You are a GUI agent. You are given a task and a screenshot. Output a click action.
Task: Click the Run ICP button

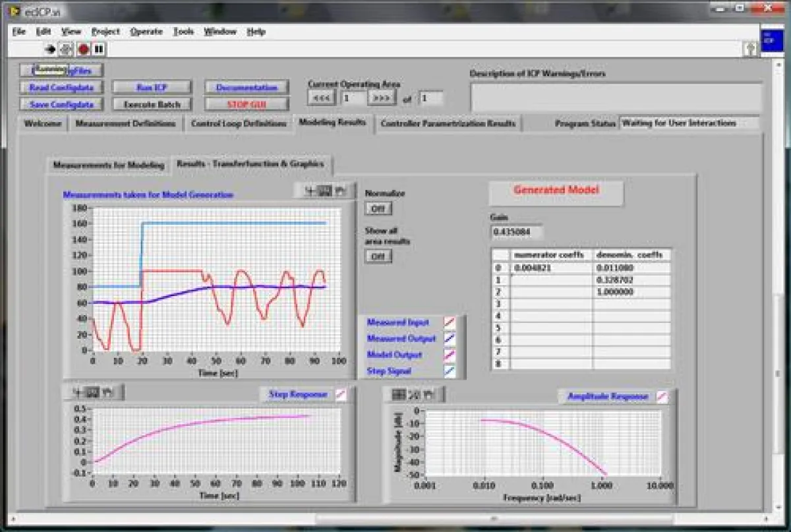[152, 88]
